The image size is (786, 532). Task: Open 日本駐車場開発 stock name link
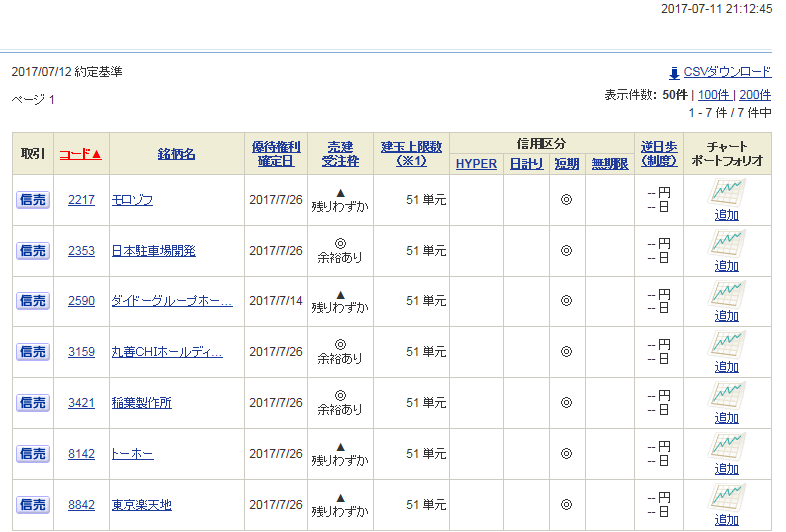click(153, 251)
